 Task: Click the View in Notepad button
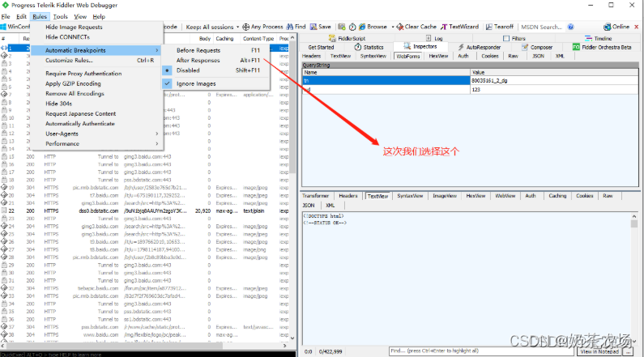click(599, 351)
